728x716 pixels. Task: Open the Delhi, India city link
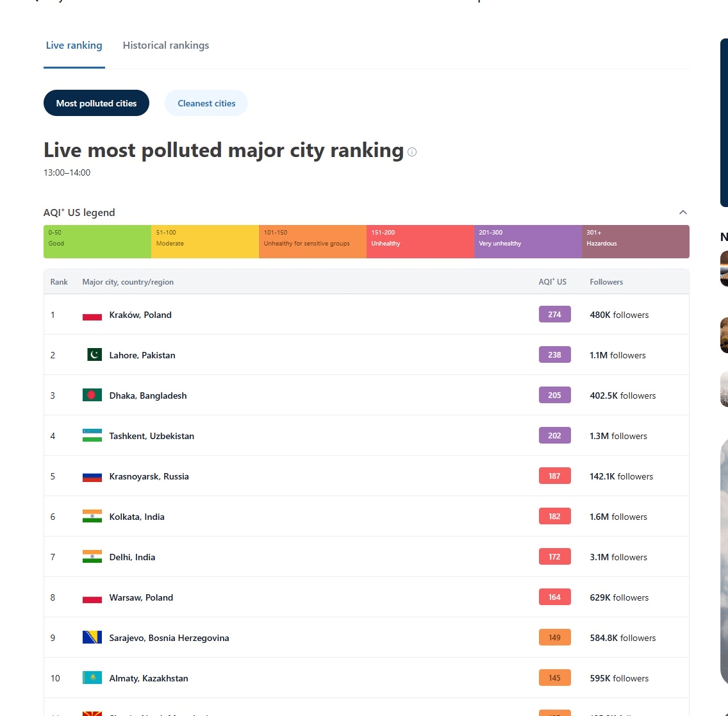(x=132, y=557)
